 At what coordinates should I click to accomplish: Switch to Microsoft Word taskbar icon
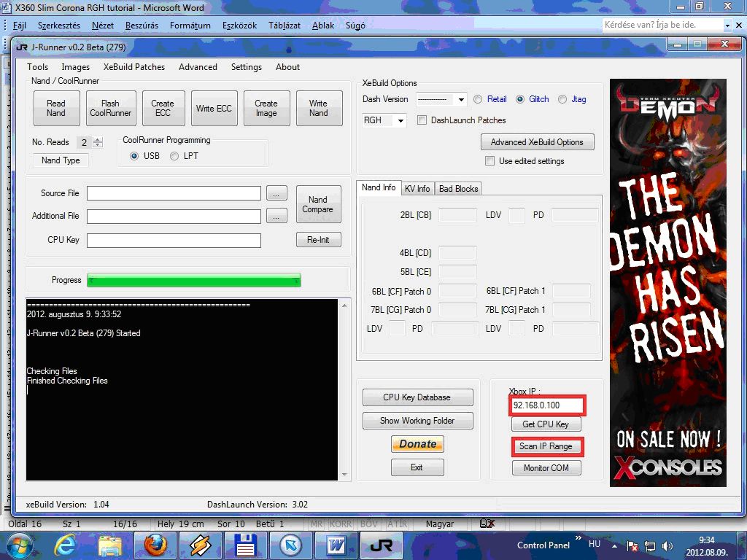(x=336, y=545)
